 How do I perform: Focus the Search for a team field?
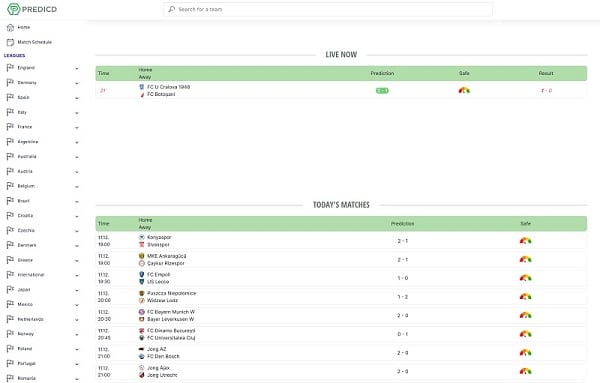click(x=328, y=9)
